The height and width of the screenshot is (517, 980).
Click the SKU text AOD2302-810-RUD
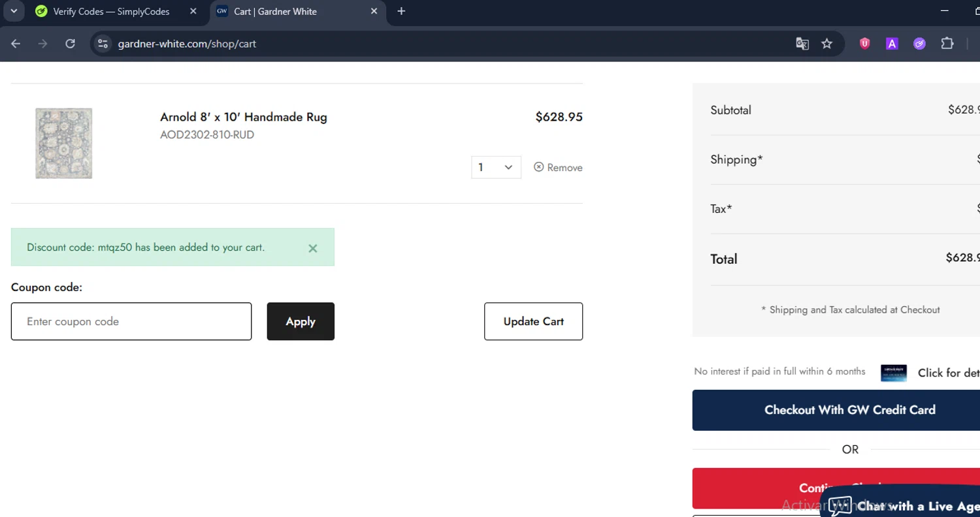click(207, 135)
